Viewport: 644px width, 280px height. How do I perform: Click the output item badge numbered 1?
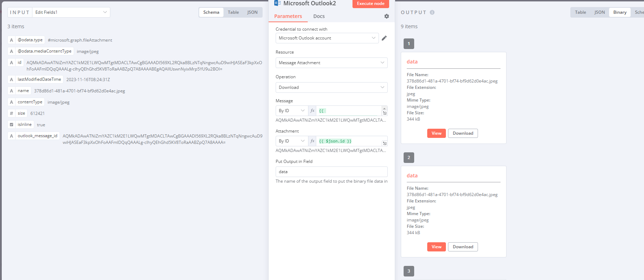click(409, 44)
